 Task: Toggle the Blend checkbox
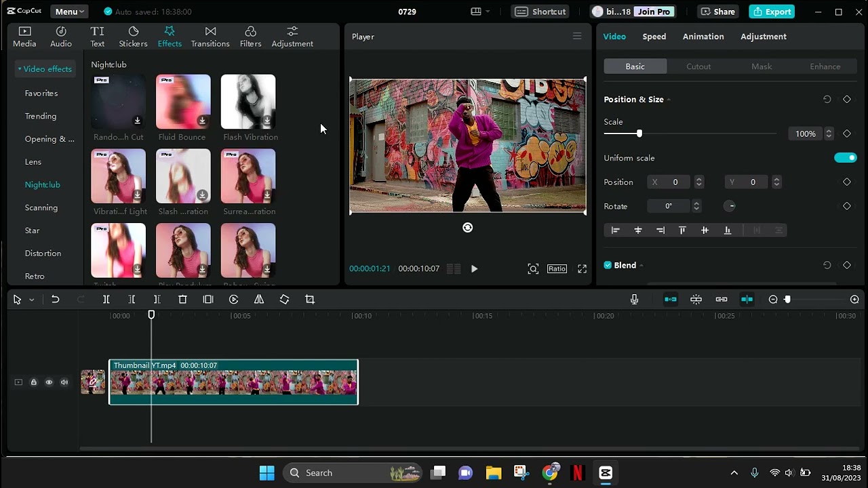[x=608, y=265]
